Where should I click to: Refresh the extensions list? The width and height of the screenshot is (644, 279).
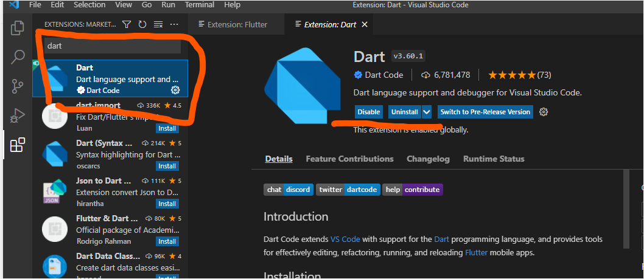(142, 24)
